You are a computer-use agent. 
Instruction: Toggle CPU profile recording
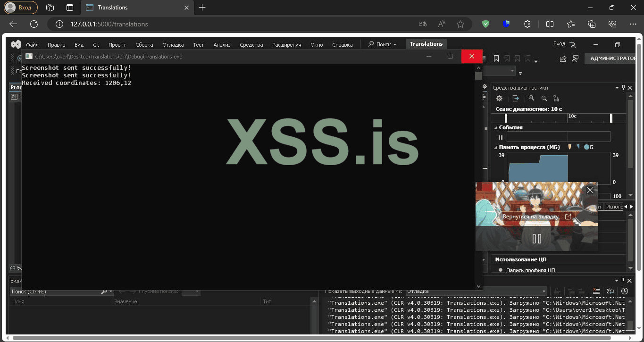[x=501, y=270]
